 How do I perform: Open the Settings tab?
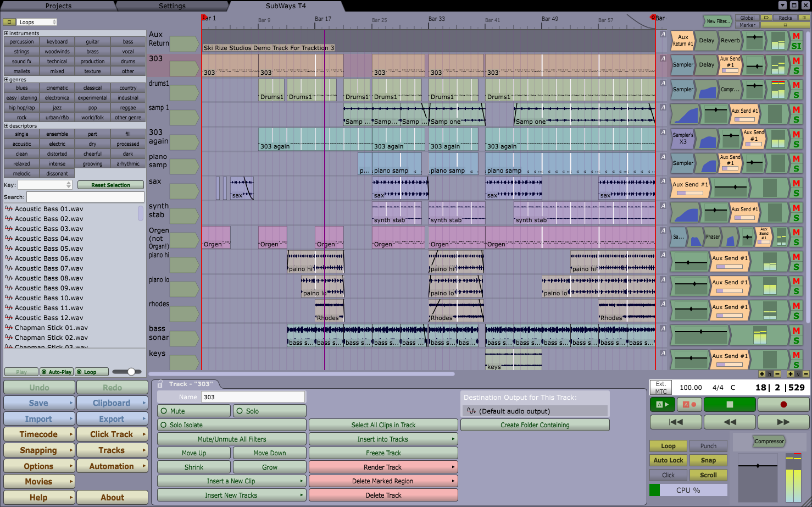click(x=172, y=6)
